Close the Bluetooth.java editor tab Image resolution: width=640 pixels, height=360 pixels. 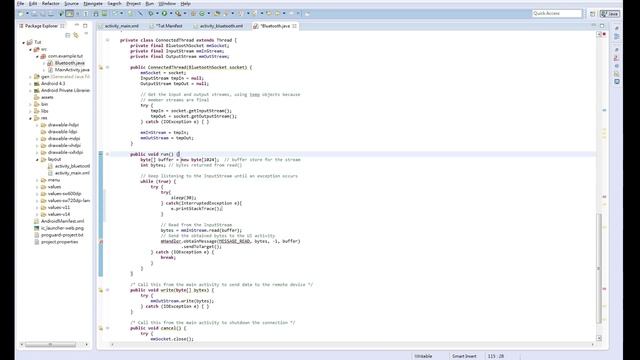click(294, 26)
